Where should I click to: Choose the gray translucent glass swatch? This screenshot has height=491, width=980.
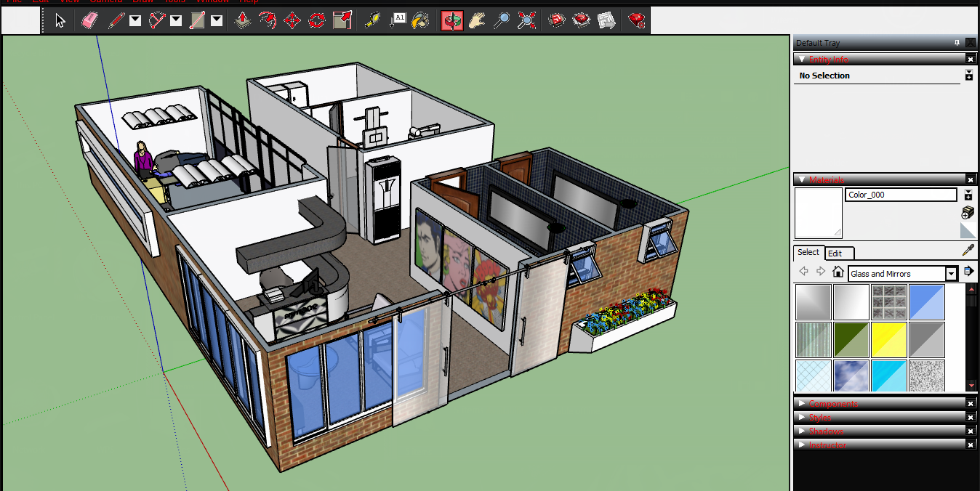(x=927, y=340)
